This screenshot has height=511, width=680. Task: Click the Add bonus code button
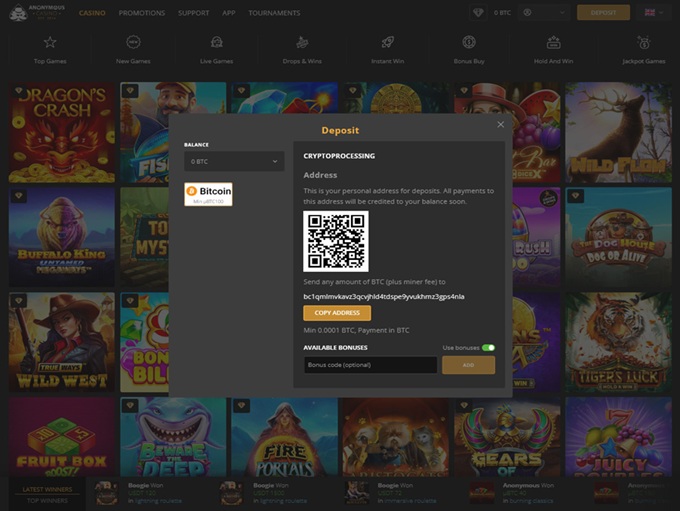(x=468, y=365)
